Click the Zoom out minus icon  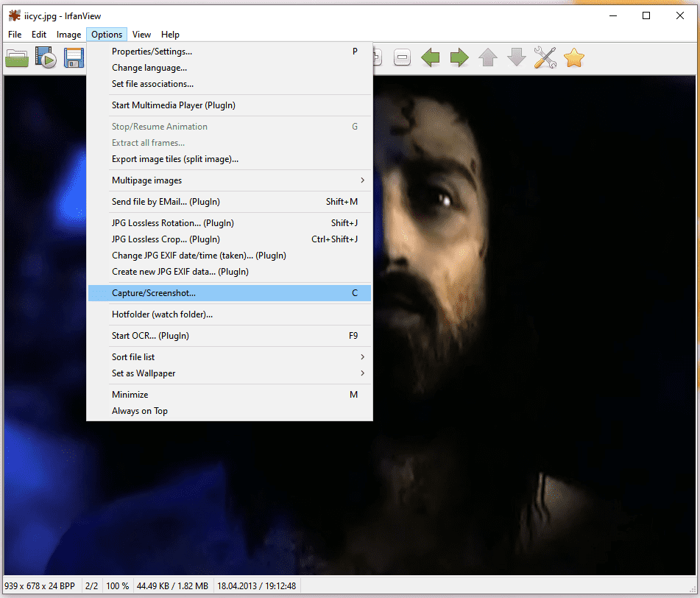(402, 58)
